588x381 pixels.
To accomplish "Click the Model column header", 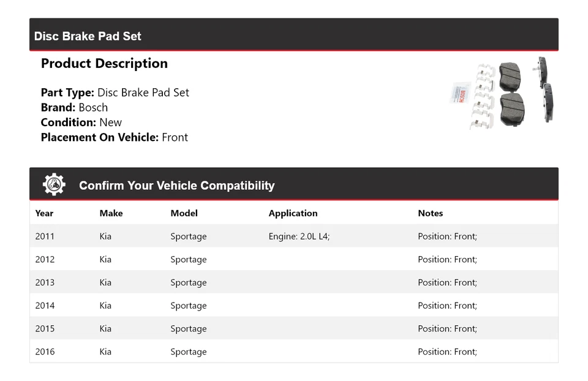I will [x=184, y=213].
